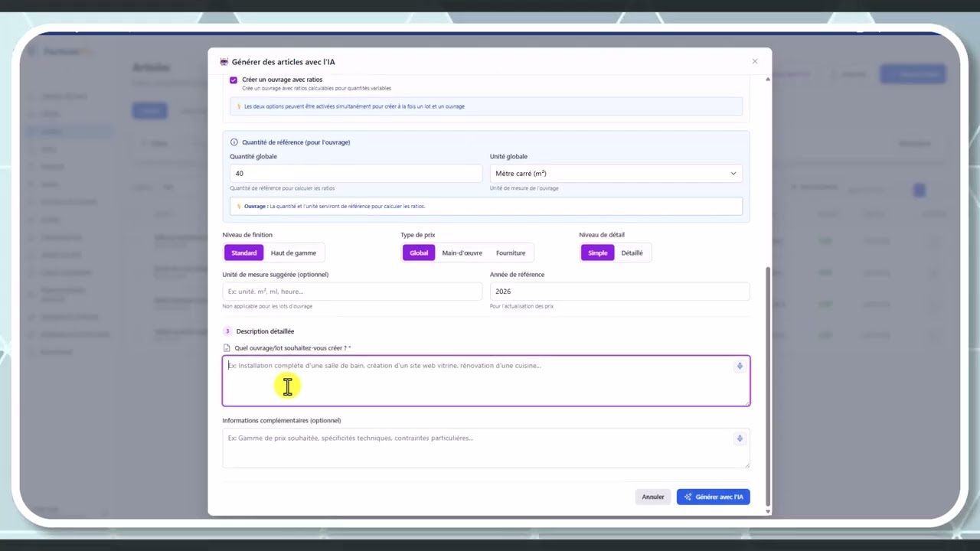The image size is (980, 551).
Task: Click the "Générer avec l'IA" button
Action: coord(714,497)
